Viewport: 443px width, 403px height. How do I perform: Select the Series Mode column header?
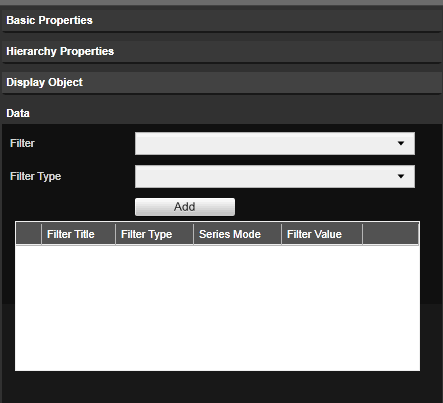click(237, 234)
